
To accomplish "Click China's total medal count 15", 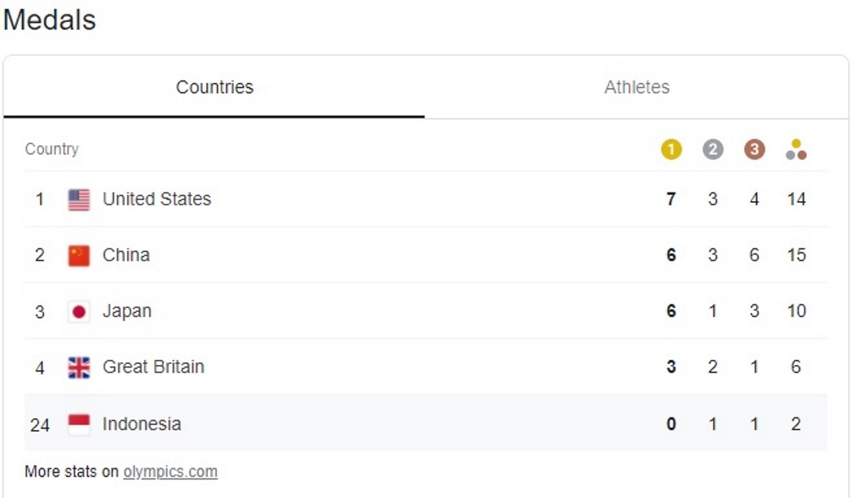I will (795, 255).
